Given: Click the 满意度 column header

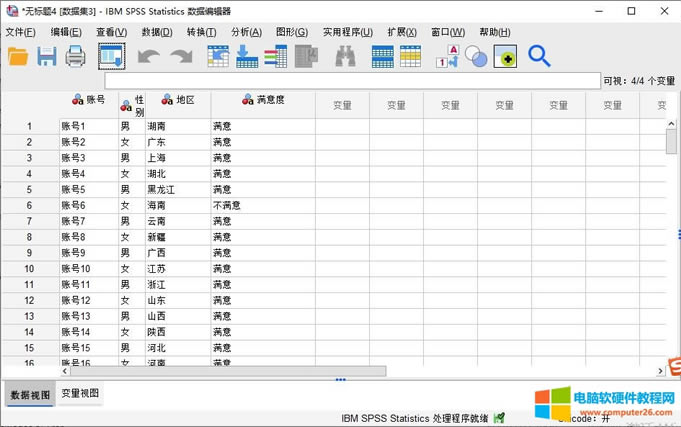Looking at the screenshot, I should 262,100.
